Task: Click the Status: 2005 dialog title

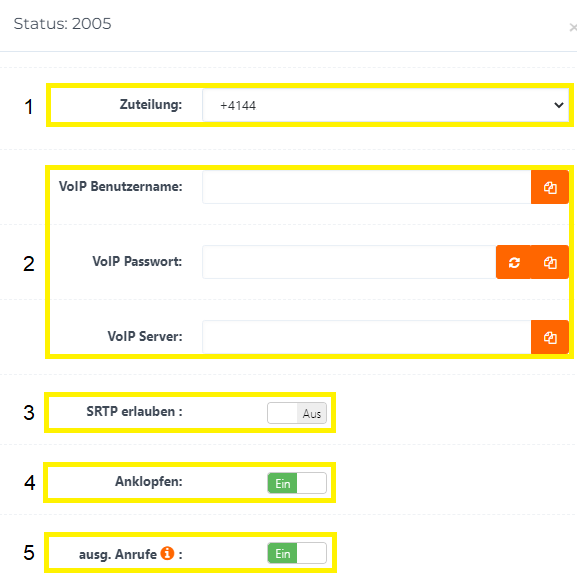Action: pyautogui.click(x=62, y=24)
